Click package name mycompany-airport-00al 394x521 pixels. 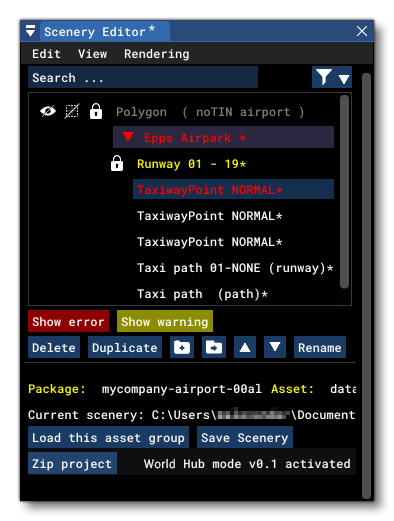point(182,389)
